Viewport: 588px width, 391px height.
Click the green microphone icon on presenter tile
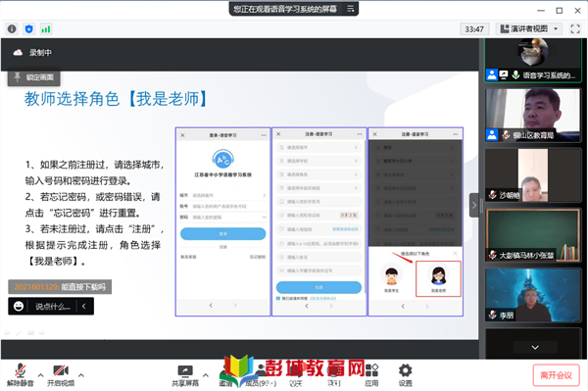tap(516, 75)
